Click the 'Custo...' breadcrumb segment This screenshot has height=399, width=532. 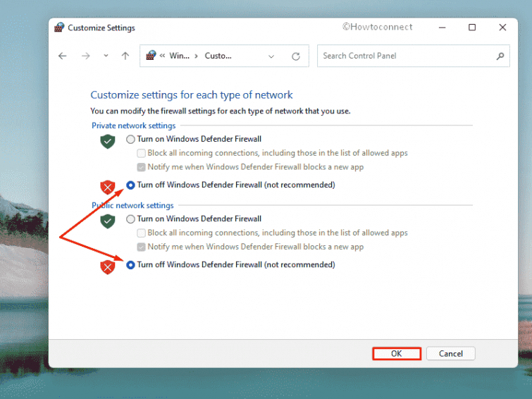(218, 56)
